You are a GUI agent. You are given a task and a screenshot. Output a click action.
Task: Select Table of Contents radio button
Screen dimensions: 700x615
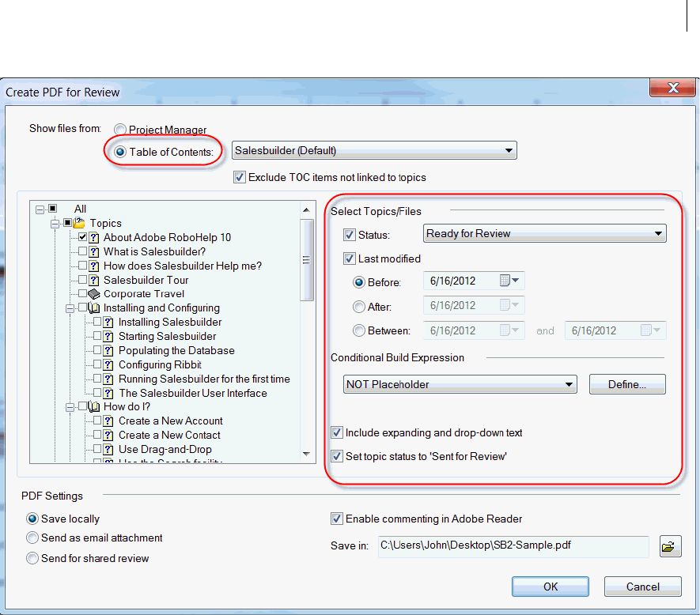119,152
